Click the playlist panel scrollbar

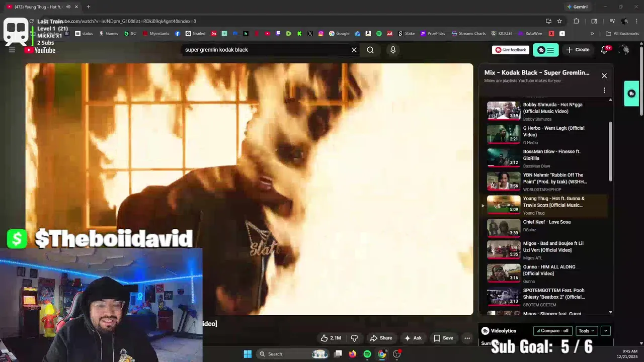pyautogui.click(x=611, y=151)
